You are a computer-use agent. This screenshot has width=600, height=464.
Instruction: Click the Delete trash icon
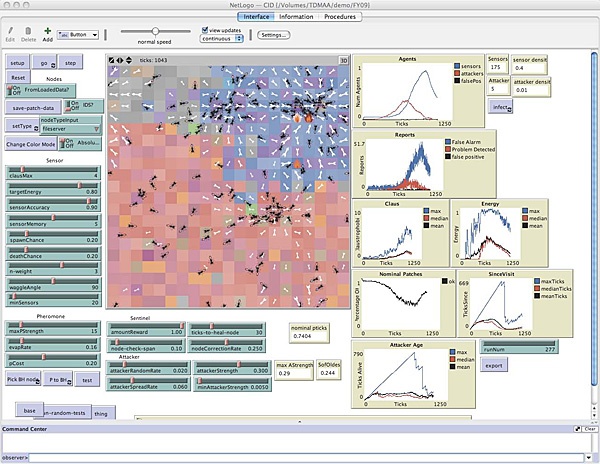pos(29,31)
